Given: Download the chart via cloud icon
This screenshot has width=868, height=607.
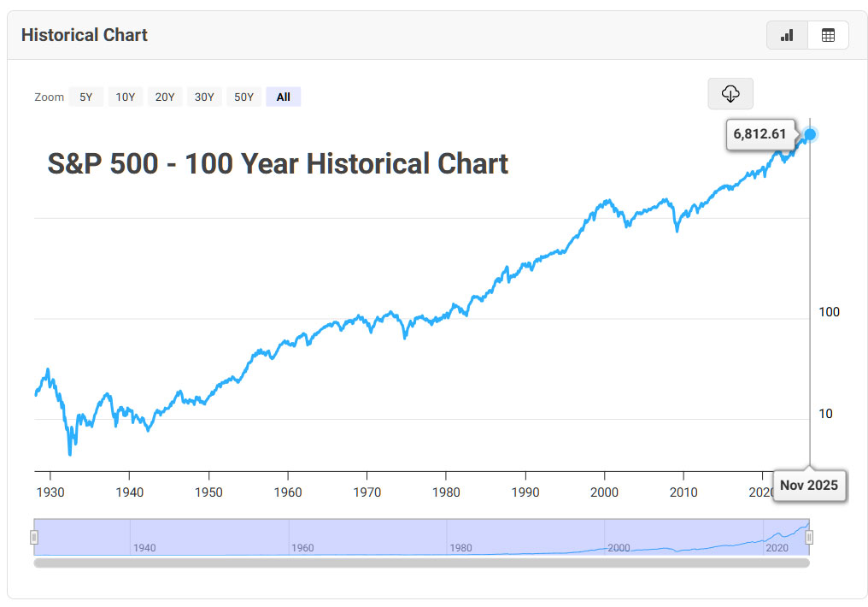Looking at the screenshot, I should point(730,93).
